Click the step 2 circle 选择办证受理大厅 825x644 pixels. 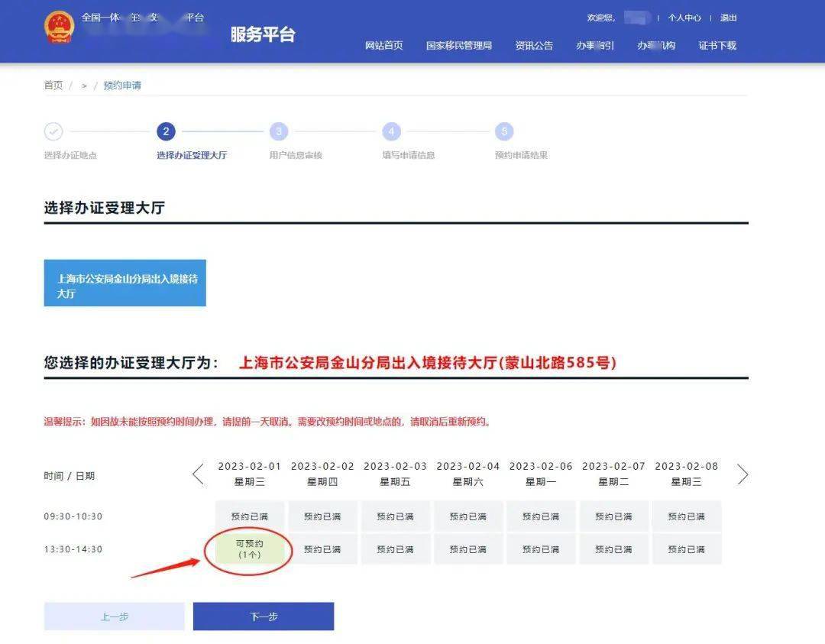(x=166, y=131)
